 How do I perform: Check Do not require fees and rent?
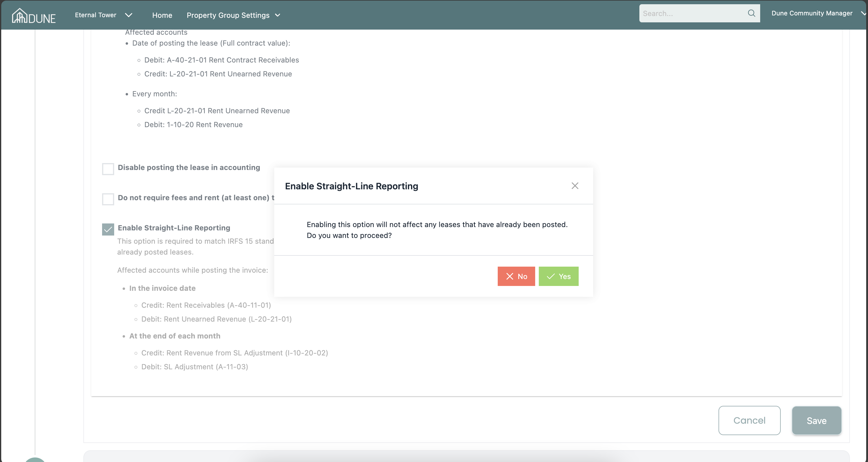pyautogui.click(x=108, y=199)
